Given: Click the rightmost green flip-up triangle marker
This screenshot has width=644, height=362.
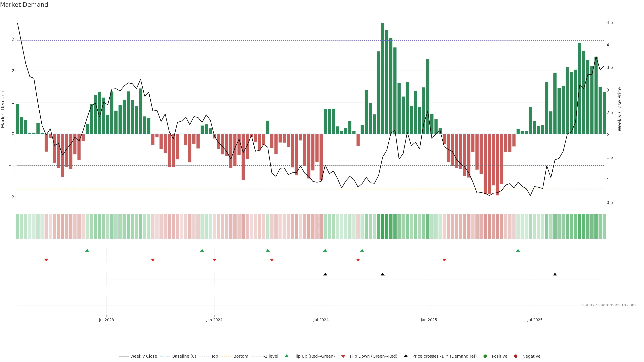Looking at the screenshot, I should click(x=518, y=251).
